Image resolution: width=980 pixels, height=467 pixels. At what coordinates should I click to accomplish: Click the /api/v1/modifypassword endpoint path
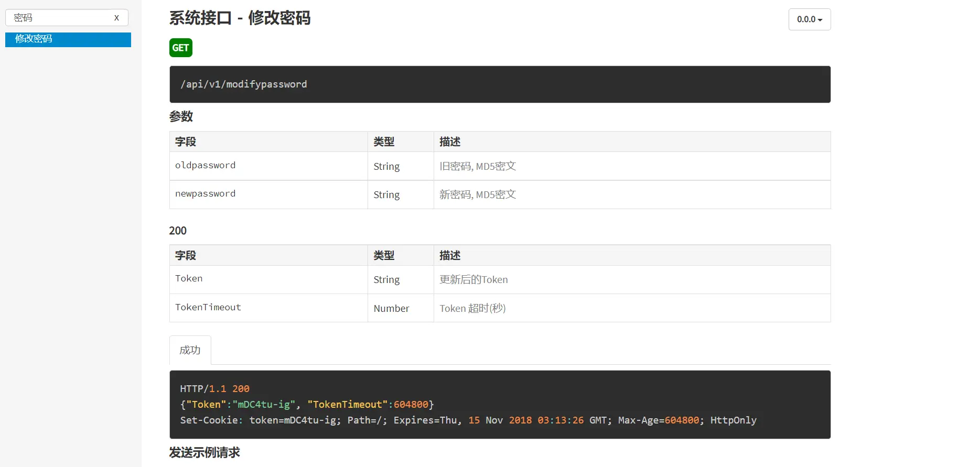[244, 84]
